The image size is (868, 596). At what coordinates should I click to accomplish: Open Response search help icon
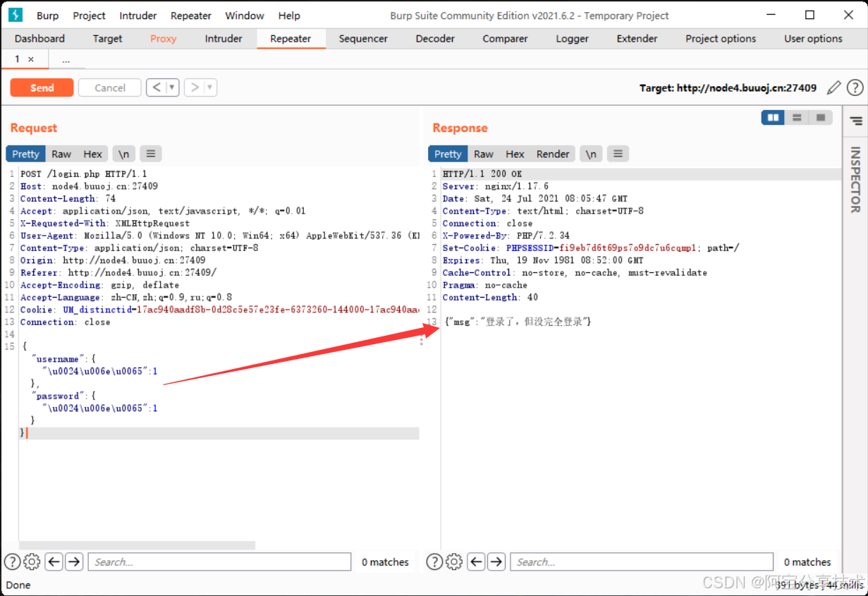pos(434,562)
